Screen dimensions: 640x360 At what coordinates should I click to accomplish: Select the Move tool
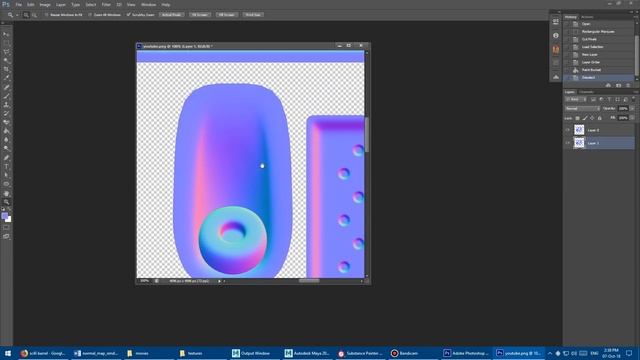[6, 34]
